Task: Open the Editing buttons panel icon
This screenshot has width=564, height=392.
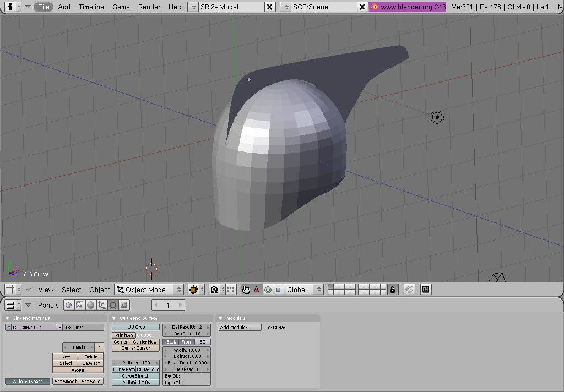Action: [x=113, y=304]
